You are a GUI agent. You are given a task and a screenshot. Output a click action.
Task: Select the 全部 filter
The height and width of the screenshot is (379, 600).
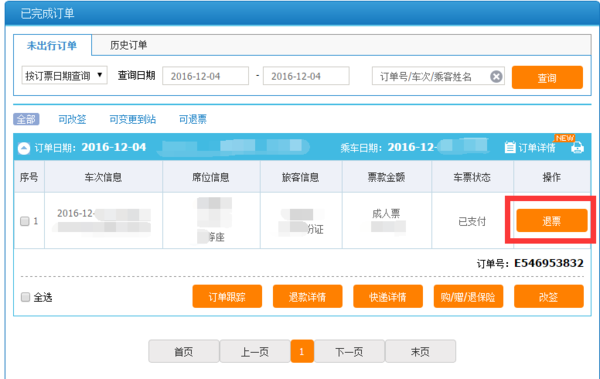26,119
